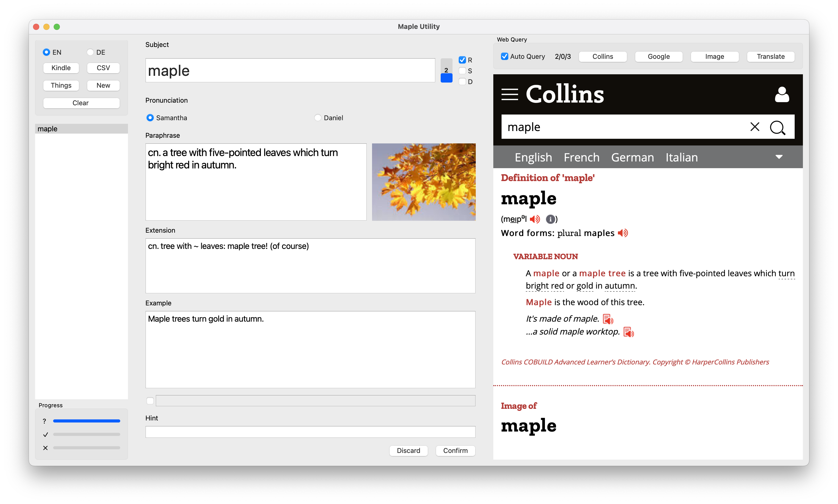Select Daniel pronunciation radio button

(318, 117)
